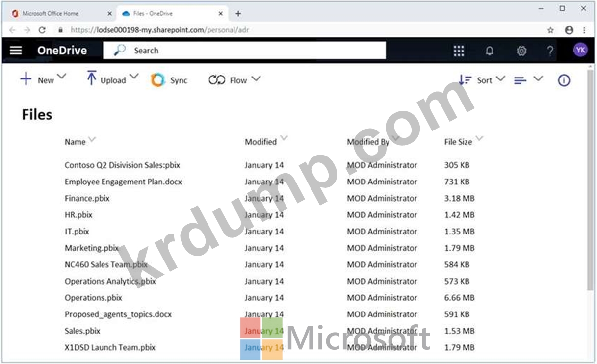Click the browser back arrow
The height and width of the screenshot is (364, 597).
12,30
